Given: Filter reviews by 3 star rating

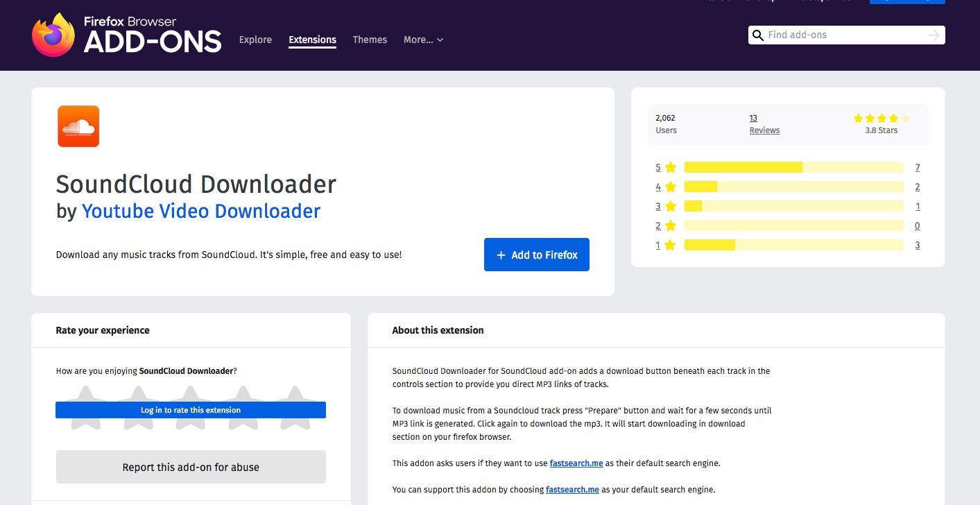Looking at the screenshot, I should [x=666, y=206].
